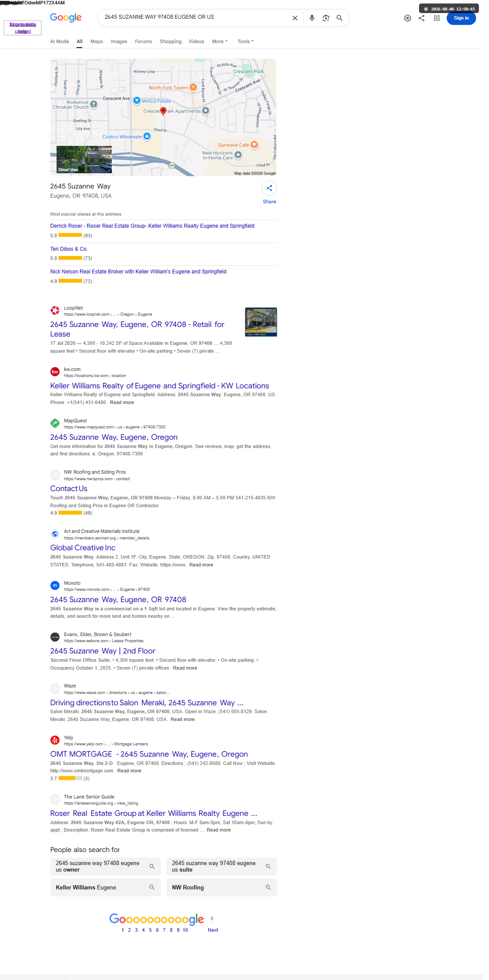489x980 pixels.
Task: Click the search query input field
Action: click(196, 17)
